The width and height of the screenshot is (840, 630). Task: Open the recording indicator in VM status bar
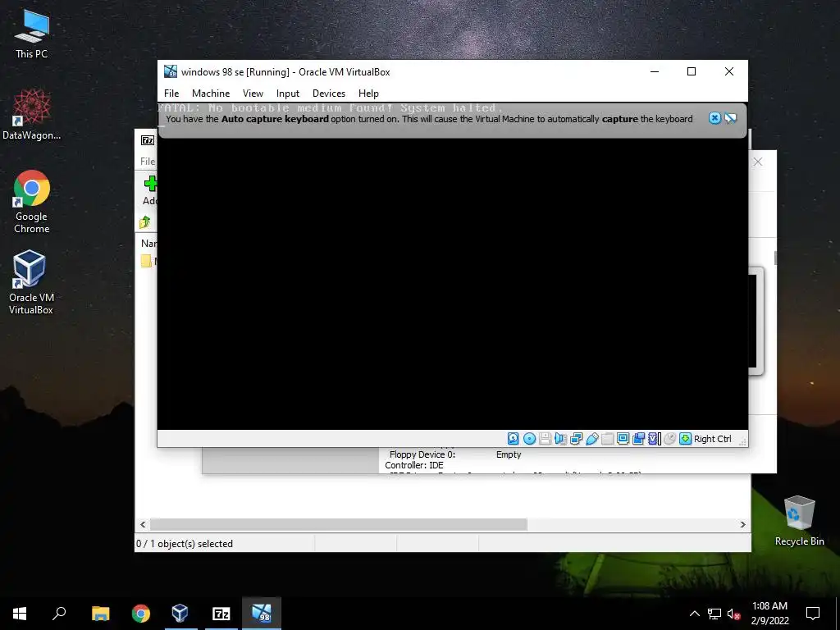(638, 439)
